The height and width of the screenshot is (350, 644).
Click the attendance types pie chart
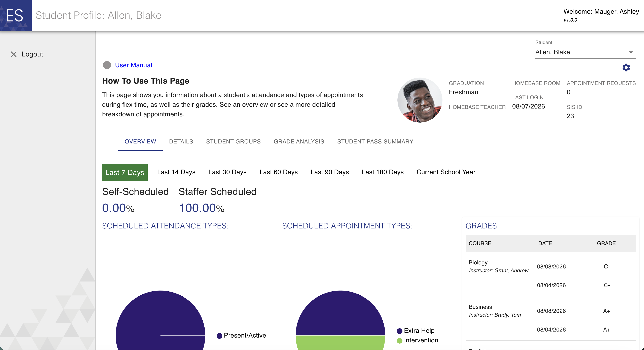coord(160,320)
